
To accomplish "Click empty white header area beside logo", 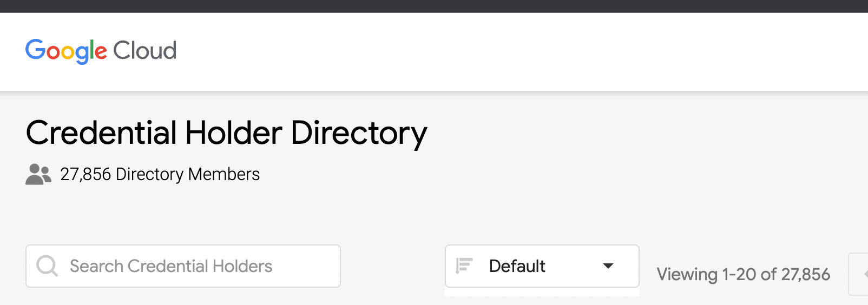I will pyautogui.click(x=520, y=51).
